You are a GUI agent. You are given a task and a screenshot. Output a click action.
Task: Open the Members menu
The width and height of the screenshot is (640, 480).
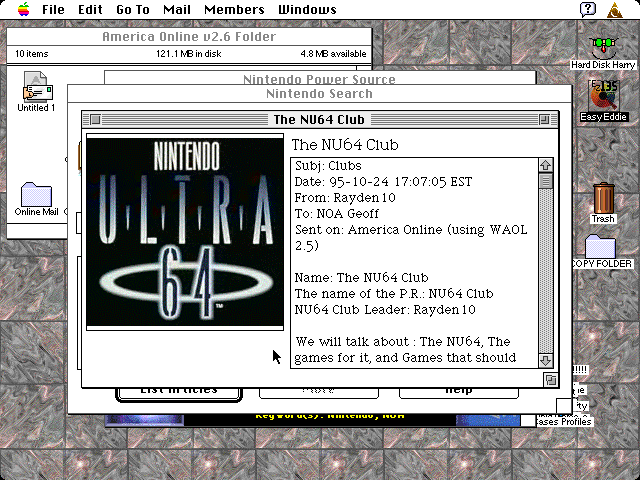click(234, 9)
